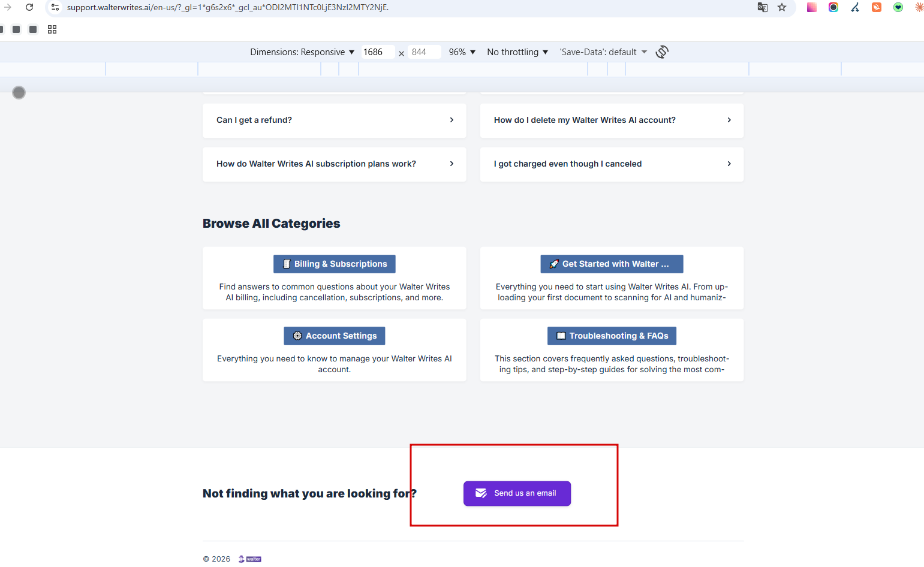
Task: Open the Account Settings category
Action: (335, 336)
